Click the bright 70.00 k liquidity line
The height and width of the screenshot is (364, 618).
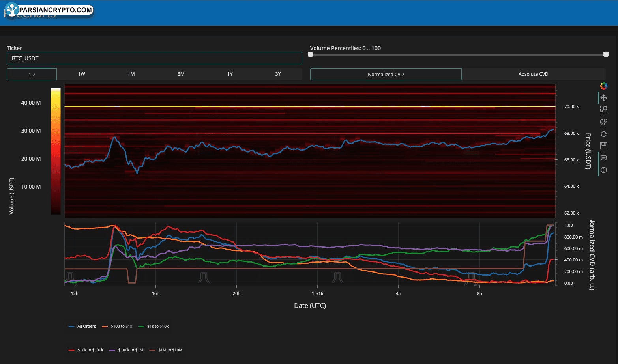click(x=310, y=106)
